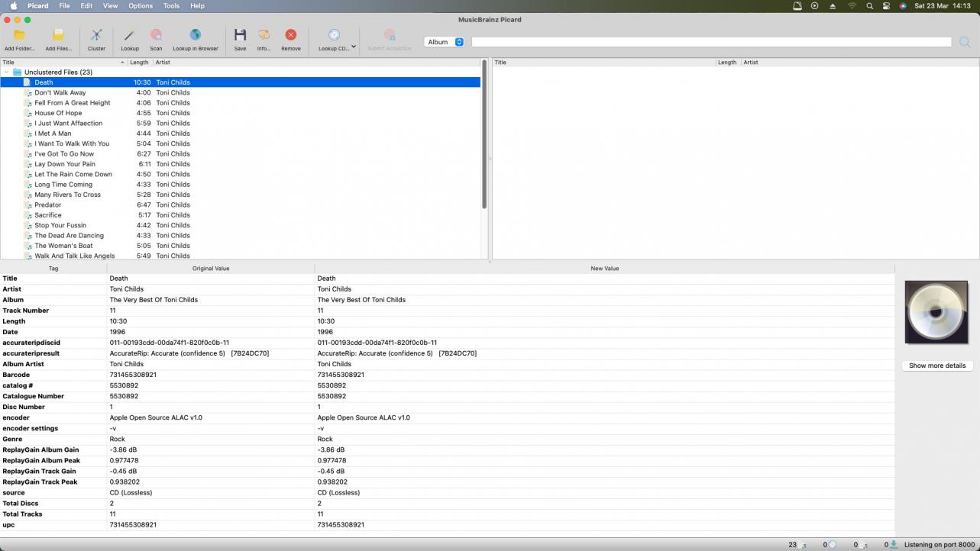Image resolution: width=980 pixels, height=551 pixels.
Task: Click the Cluster tool icon
Action: 96,36
